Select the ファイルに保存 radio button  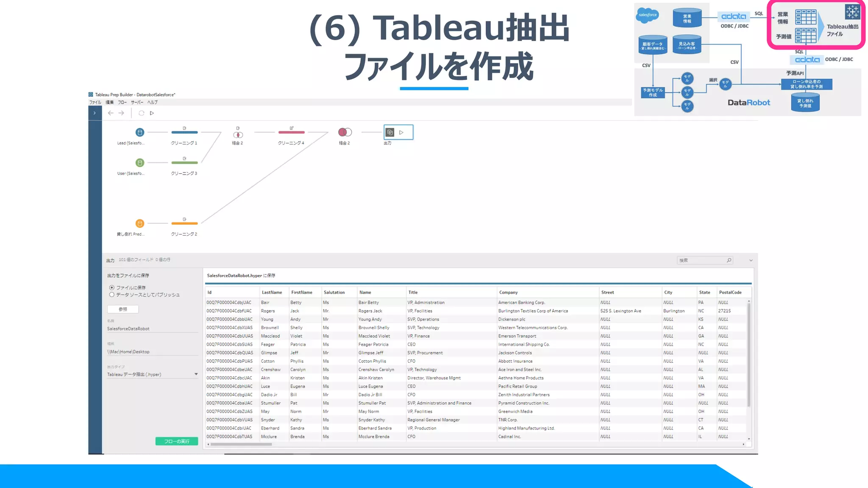112,288
